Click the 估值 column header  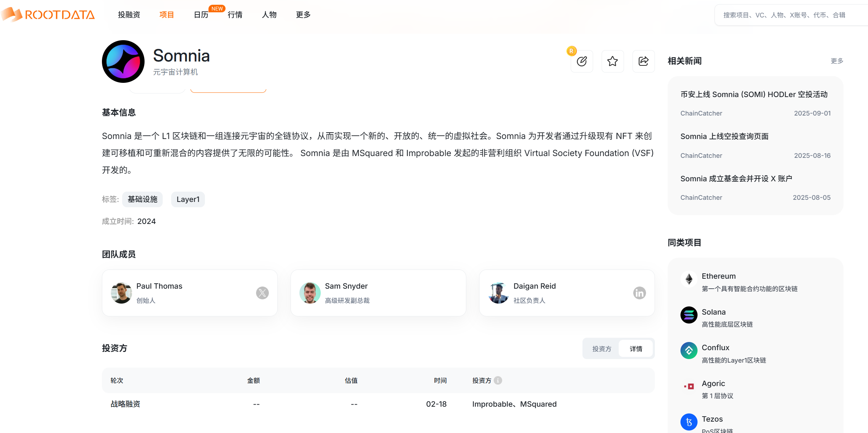[351, 380]
